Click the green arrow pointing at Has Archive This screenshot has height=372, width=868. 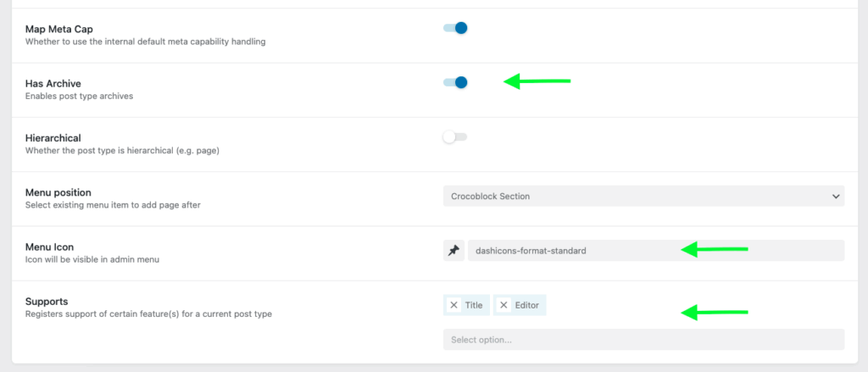point(537,81)
